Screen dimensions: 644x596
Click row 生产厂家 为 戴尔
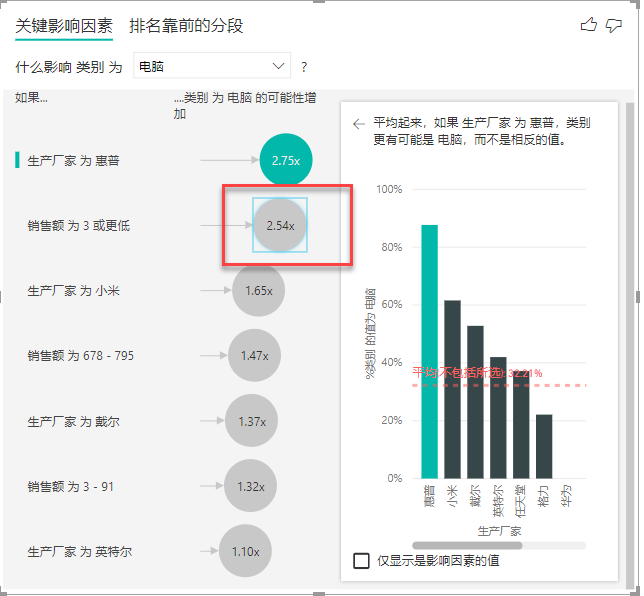click(x=74, y=421)
